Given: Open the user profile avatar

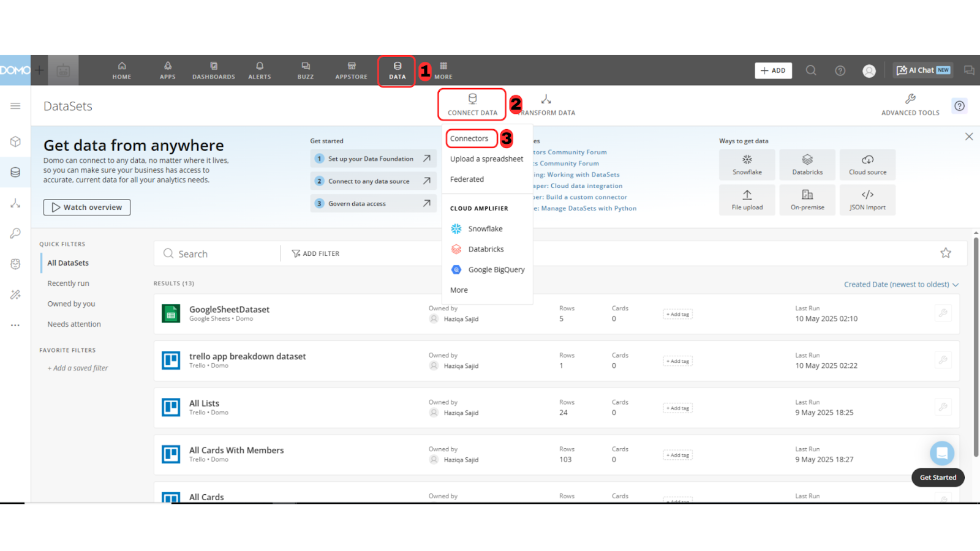Looking at the screenshot, I should [x=869, y=71].
